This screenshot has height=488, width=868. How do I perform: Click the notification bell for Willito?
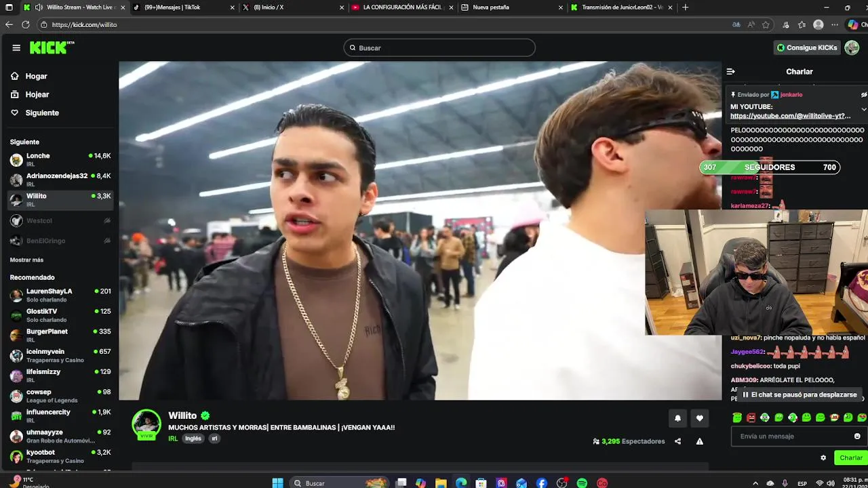point(677,418)
